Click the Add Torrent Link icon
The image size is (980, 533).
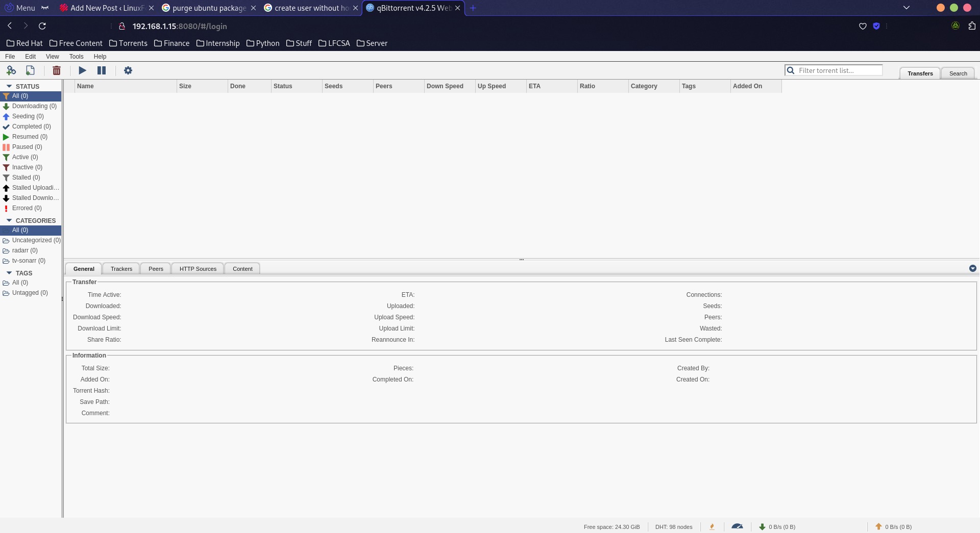coord(11,70)
